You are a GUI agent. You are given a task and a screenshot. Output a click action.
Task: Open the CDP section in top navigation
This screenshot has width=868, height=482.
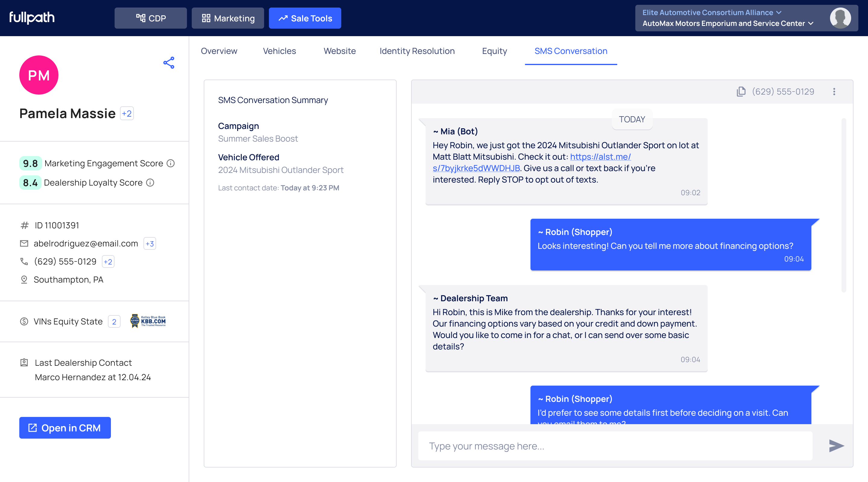coord(151,18)
